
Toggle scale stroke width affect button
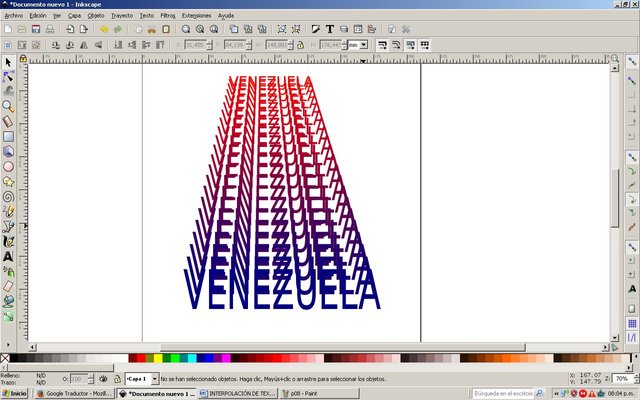[382, 45]
